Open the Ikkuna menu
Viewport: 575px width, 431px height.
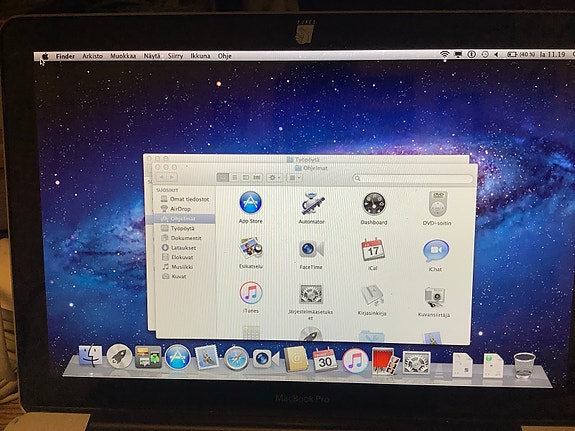(200, 56)
